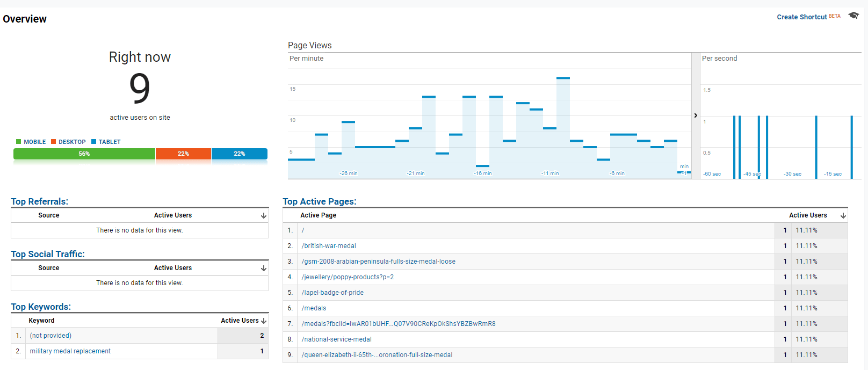Click the (not provided) keyword entry
868x370 pixels.
coord(50,336)
